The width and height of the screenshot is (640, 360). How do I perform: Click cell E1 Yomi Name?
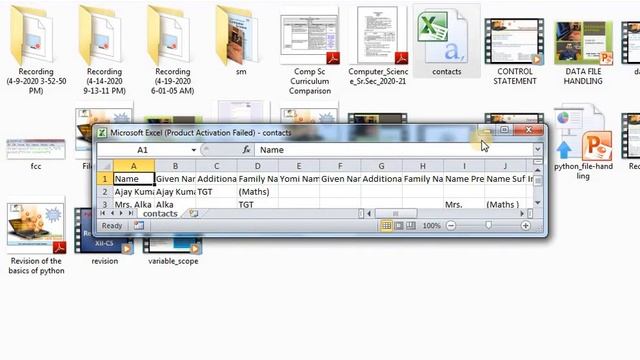tap(299, 179)
